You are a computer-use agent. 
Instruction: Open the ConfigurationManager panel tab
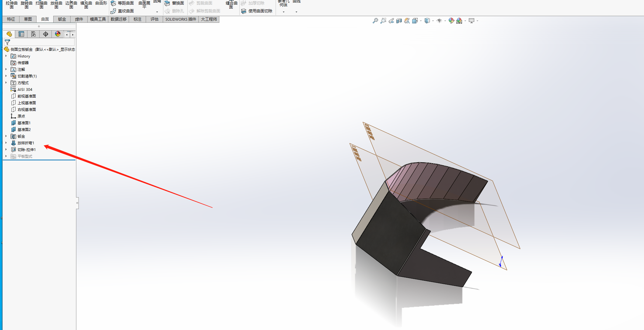coord(33,34)
